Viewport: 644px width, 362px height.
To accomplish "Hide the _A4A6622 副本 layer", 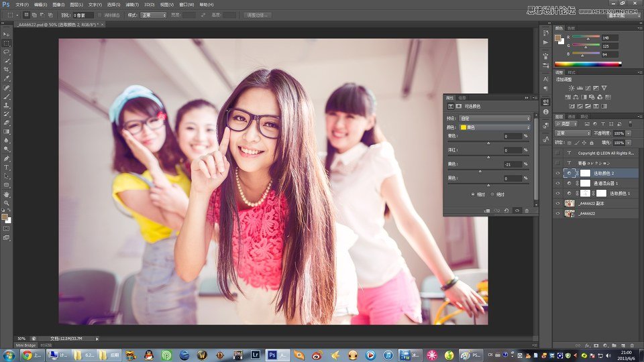I will coord(557,203).
